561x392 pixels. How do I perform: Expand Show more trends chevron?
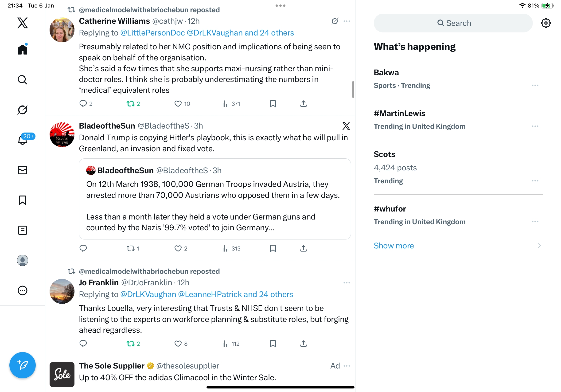pos(539,246)
